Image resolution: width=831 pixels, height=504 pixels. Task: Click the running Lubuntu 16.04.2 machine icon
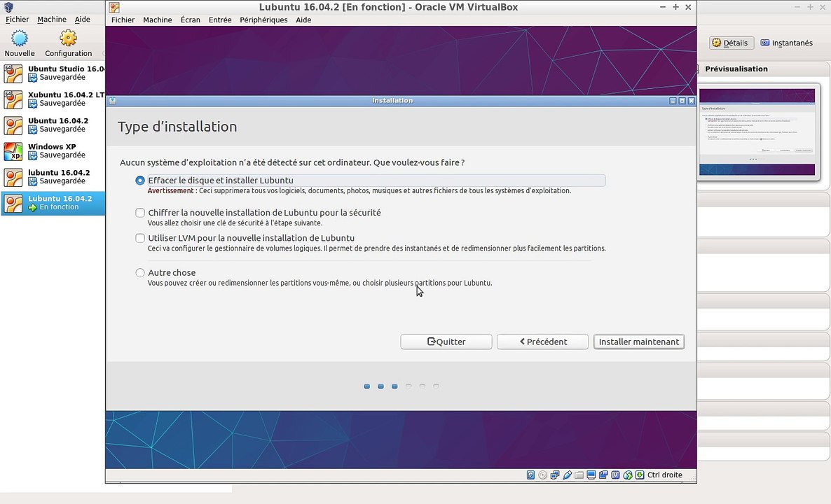click(x=13, y=203)
